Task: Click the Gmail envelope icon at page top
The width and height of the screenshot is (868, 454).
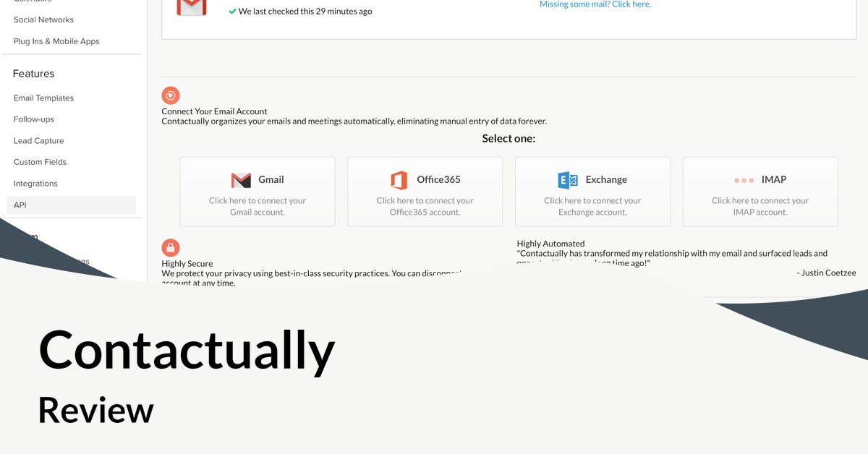Action: 190,8
